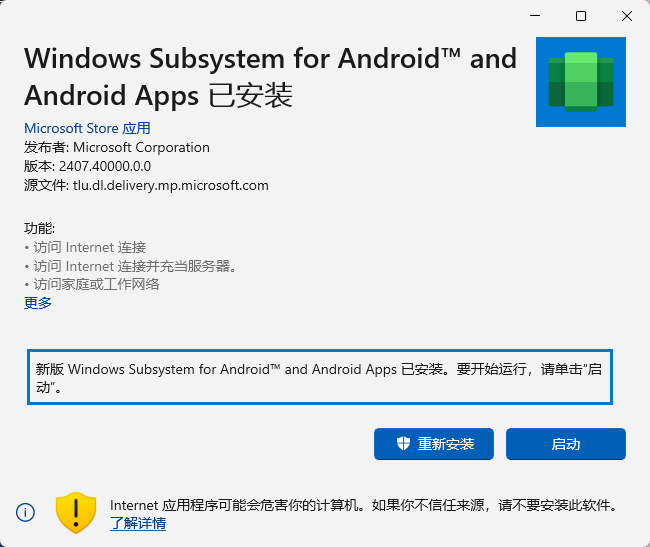
Task: Click the Internet 应用程序 warning message text
Action: pyautogui.click(x=365, y=505)
